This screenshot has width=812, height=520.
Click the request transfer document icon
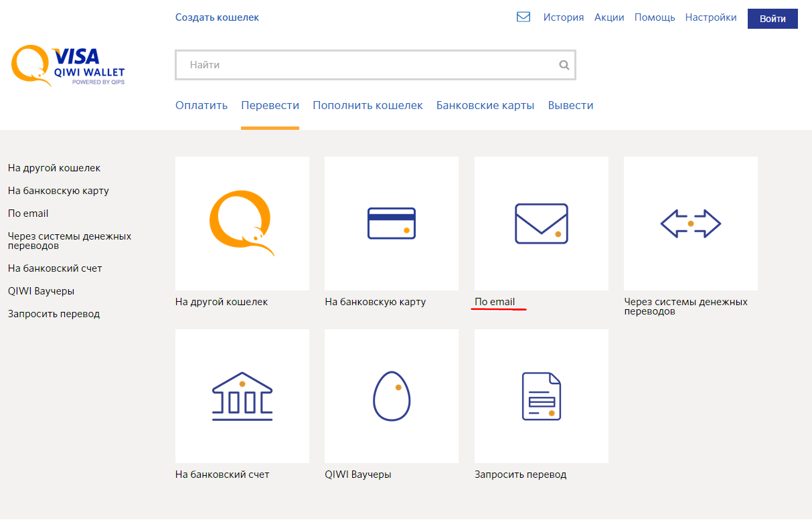541,396
